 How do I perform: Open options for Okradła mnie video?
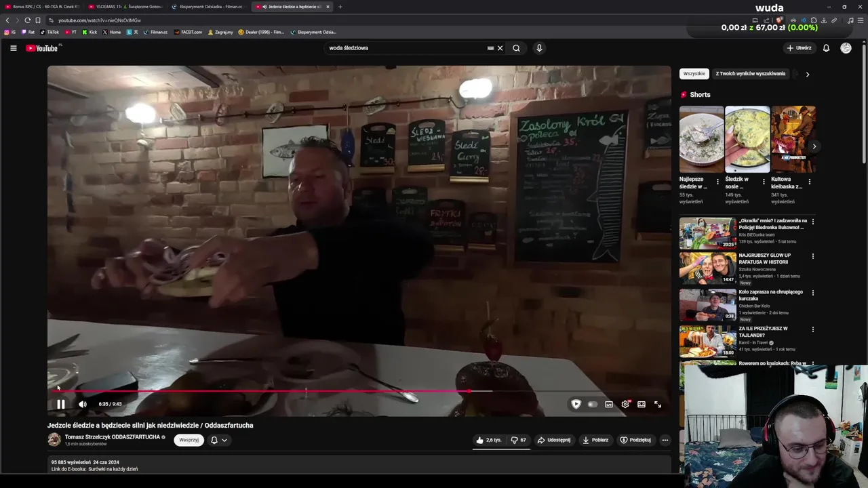pos(812,221)
